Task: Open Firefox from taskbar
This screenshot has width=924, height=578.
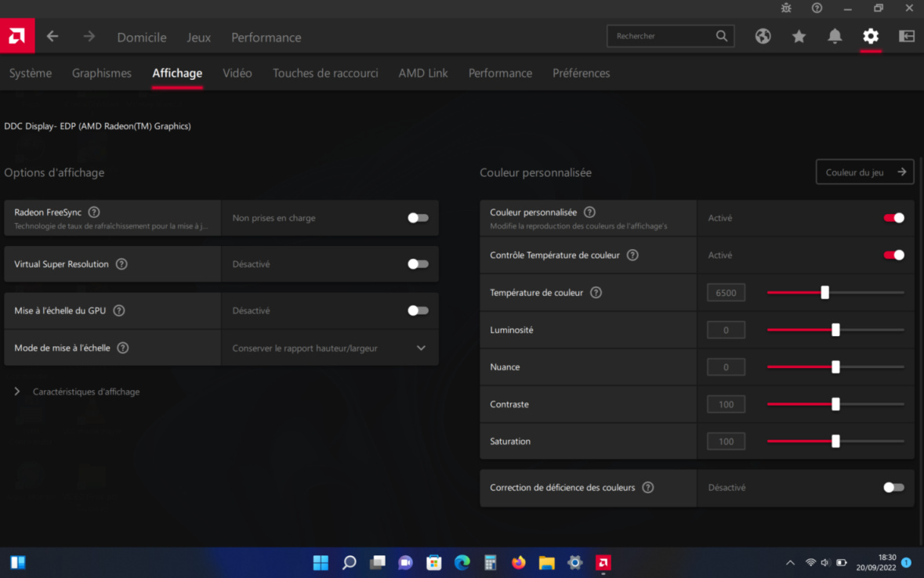Action: click(519, 562)
